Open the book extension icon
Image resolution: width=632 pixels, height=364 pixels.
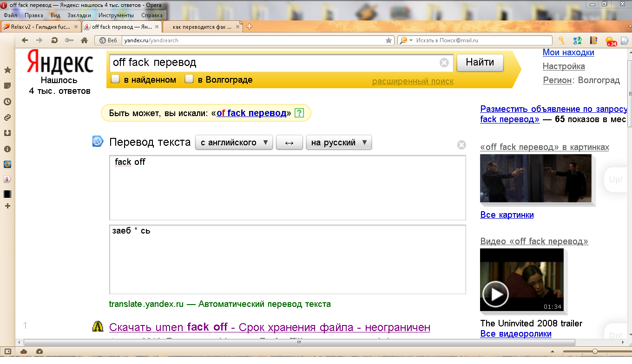point(593,40)
